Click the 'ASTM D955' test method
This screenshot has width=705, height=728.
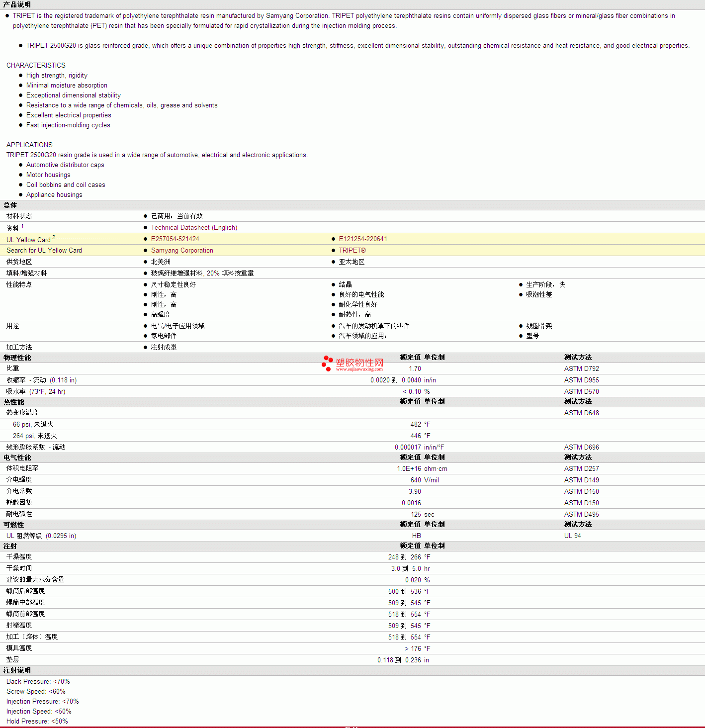click(581, 380)
